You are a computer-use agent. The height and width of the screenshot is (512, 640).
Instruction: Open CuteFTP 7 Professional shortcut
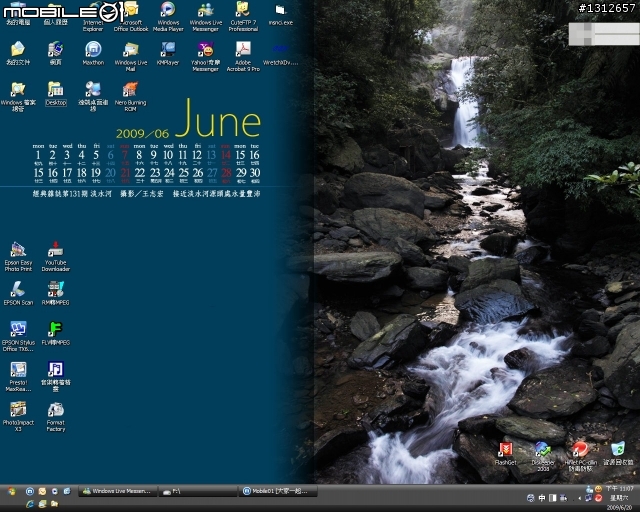[243, 17]
